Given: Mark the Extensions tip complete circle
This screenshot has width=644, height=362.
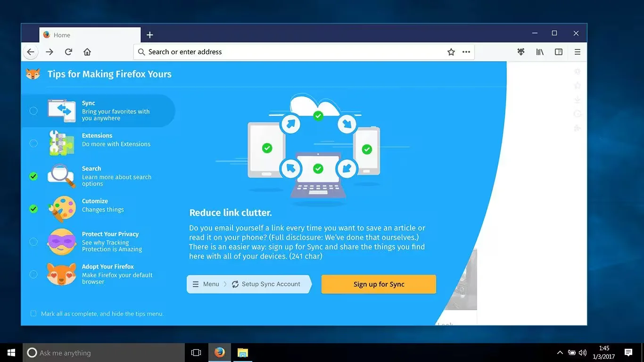Looking at the screenshot, I should (x=33, y=143).
